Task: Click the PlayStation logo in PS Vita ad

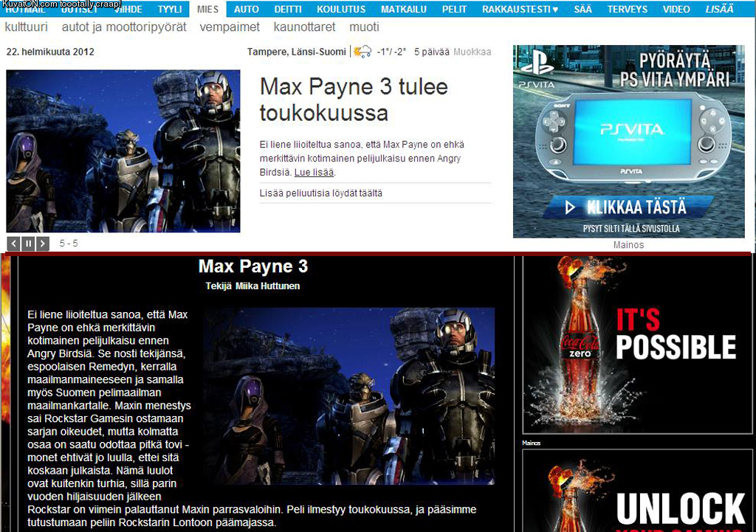Action: [537, 64]
